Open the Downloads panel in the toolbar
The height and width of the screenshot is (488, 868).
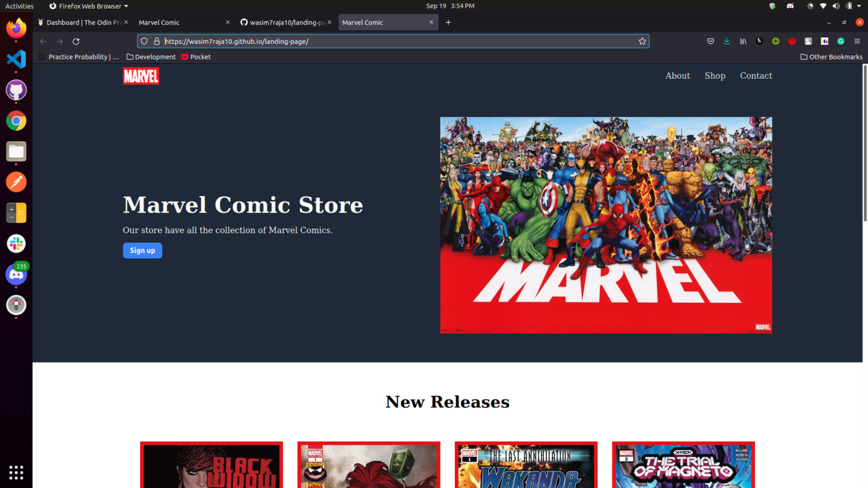pyautogui.click(x=727, y=41)
